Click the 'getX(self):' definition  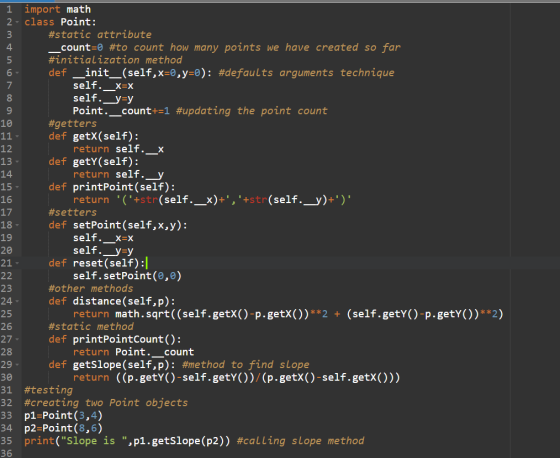tap(106, 136)
